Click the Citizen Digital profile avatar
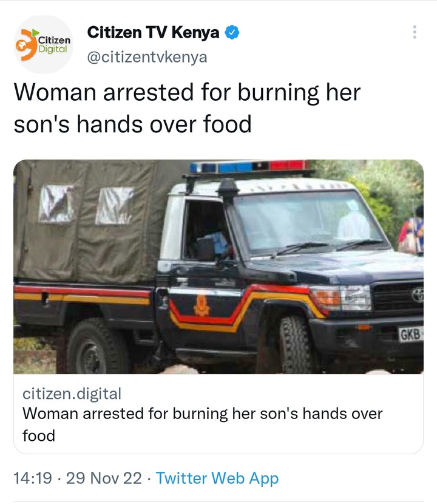This screenshot has height=504, width=437. pyautogui.click(x=43, y=44)
